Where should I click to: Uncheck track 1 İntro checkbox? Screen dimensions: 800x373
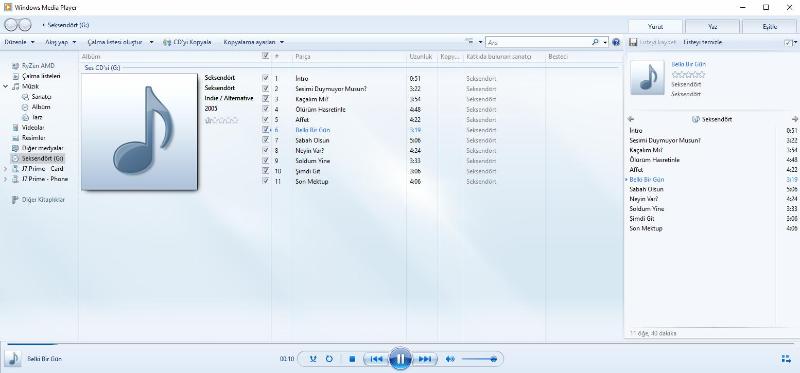click(265, 78)
